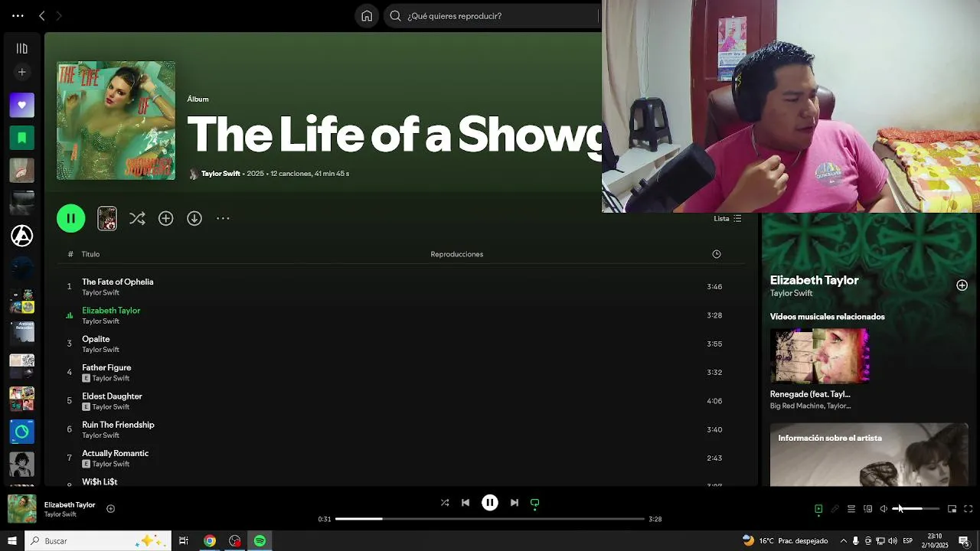Click the Reproducciones column header
Screen dimensions: 980x551
(x=456, y=254)
